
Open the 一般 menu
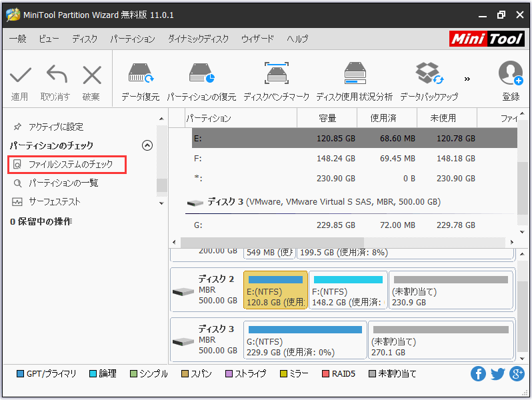(17, 39)
